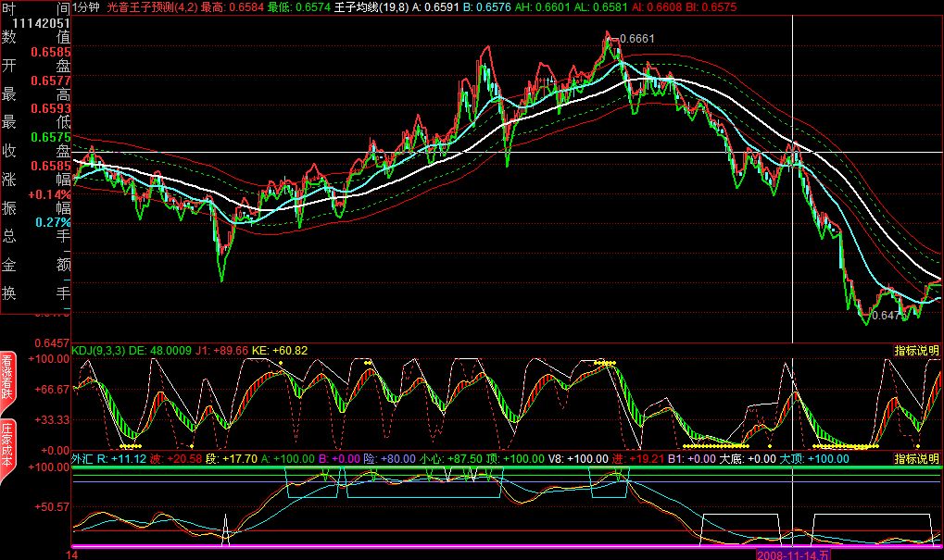Click the AL: 0.6581 header value

[599, 7]
